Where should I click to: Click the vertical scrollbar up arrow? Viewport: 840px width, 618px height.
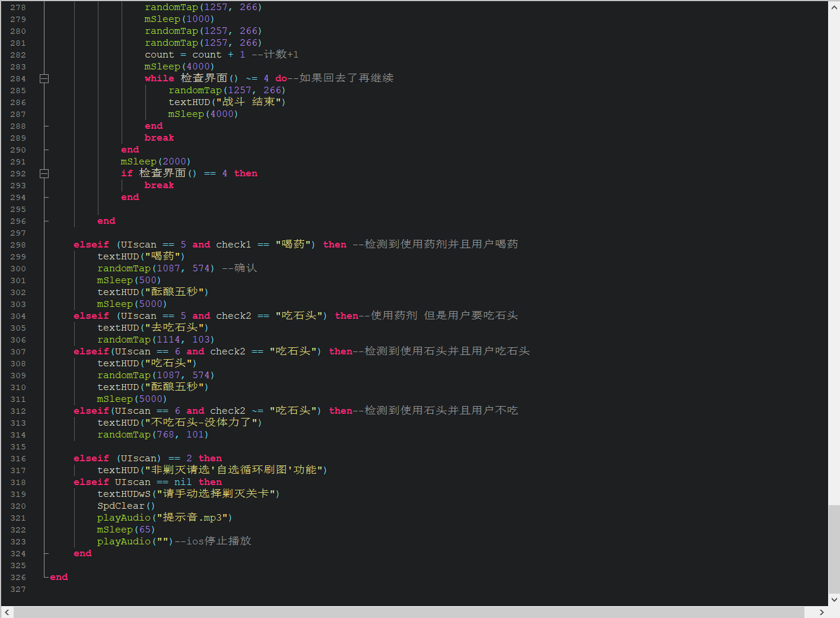coord(834,7)
